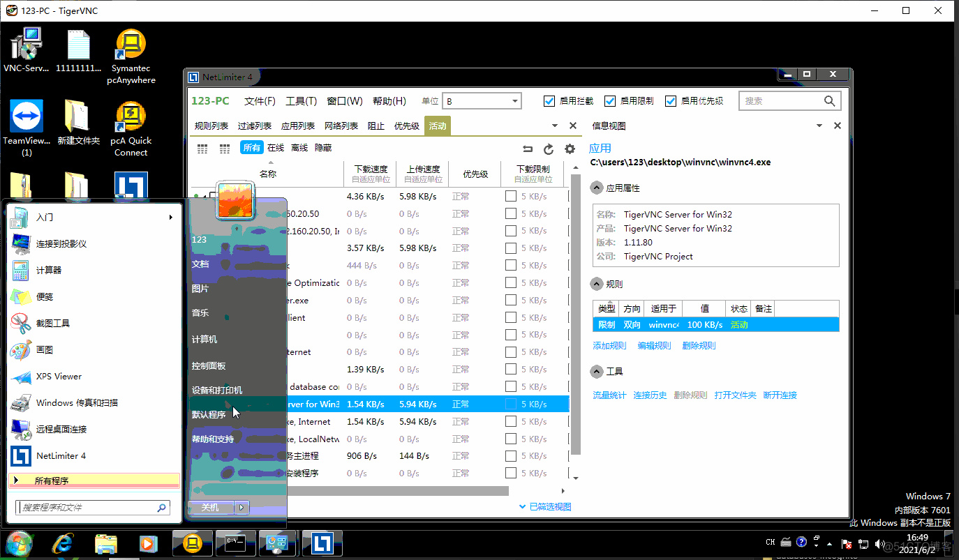Collapse the 应用属性 section
Screen dimensions: 959x560
coord(597,188)
